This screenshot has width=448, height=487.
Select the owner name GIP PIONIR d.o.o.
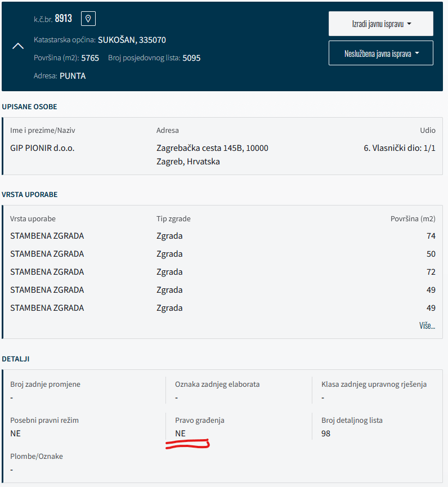[x=42, y=148]
